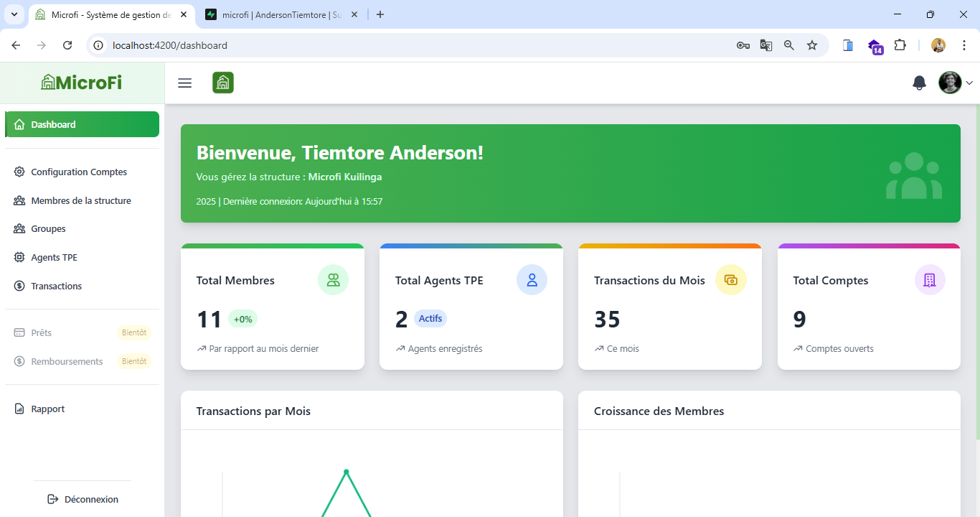
Task: Click the green Bienvenue banner
Action: click(570, 173)
